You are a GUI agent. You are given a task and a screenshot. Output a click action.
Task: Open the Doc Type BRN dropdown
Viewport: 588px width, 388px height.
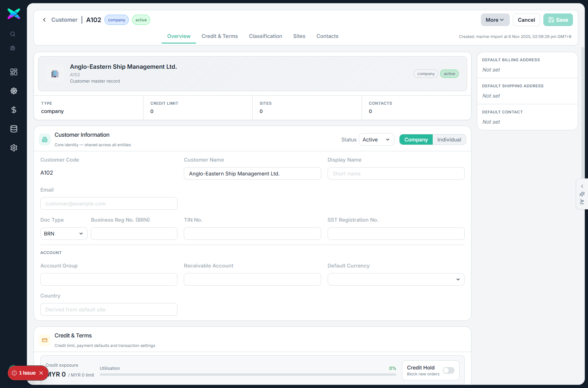64,234
